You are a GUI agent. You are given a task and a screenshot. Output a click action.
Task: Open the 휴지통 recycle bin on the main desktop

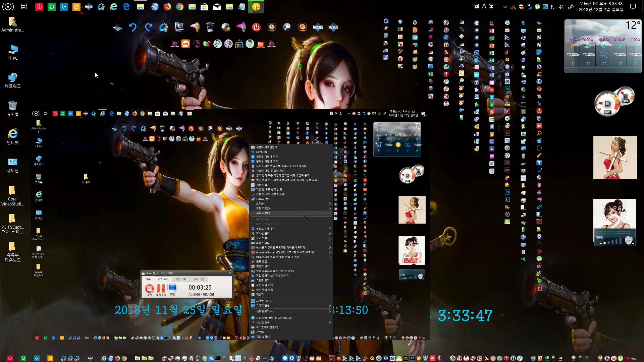click(13, 109)
